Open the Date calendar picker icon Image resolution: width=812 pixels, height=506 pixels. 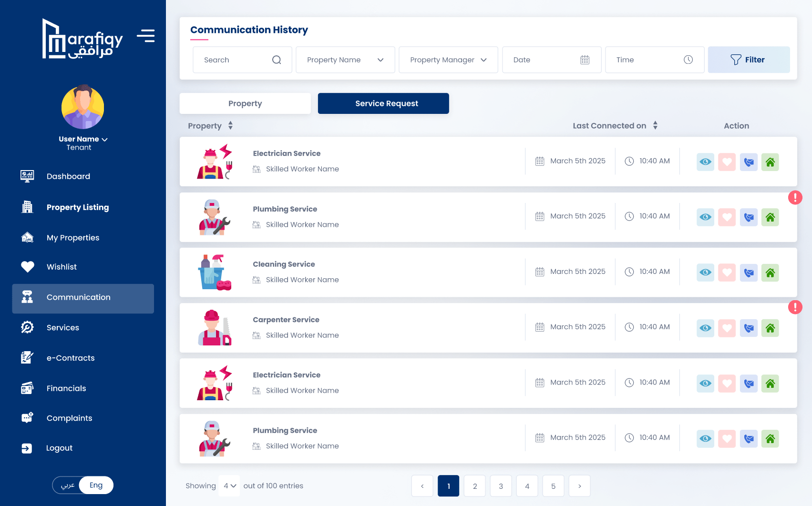click(x=585, y=60)
